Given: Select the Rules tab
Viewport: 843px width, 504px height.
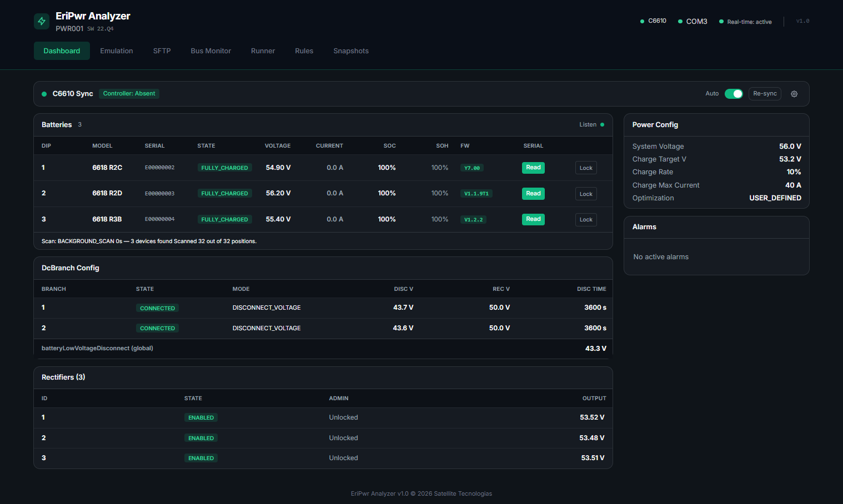Looking at the screenshot, I should coord(304,51).
